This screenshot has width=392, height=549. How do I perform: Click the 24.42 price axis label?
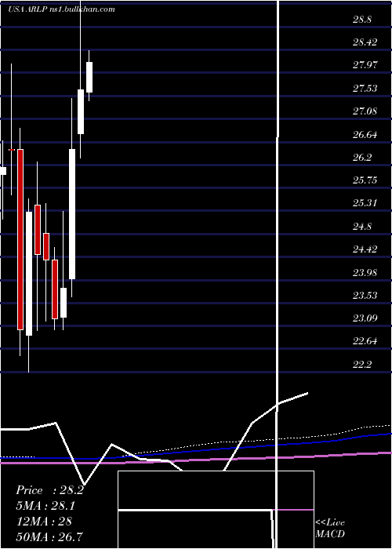(x=365, y=249)
